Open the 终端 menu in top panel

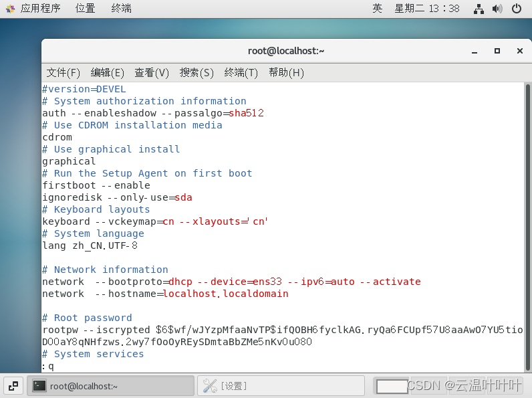pos(121,8)
